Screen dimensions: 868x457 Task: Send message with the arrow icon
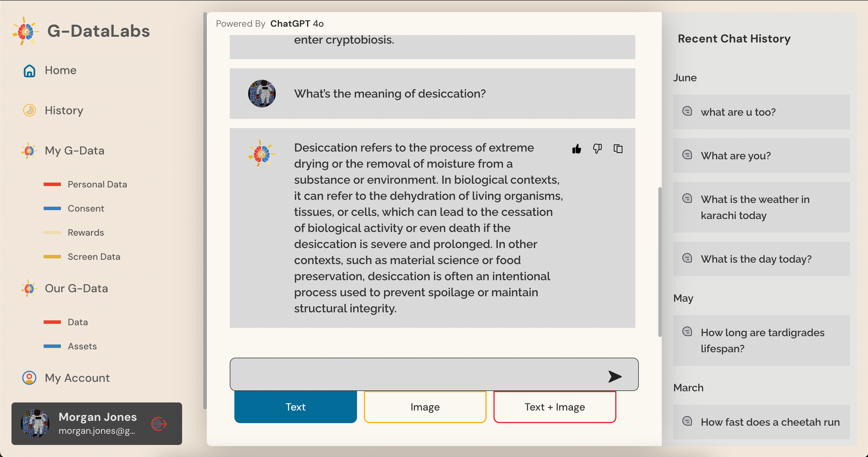[x=615, y=376]
